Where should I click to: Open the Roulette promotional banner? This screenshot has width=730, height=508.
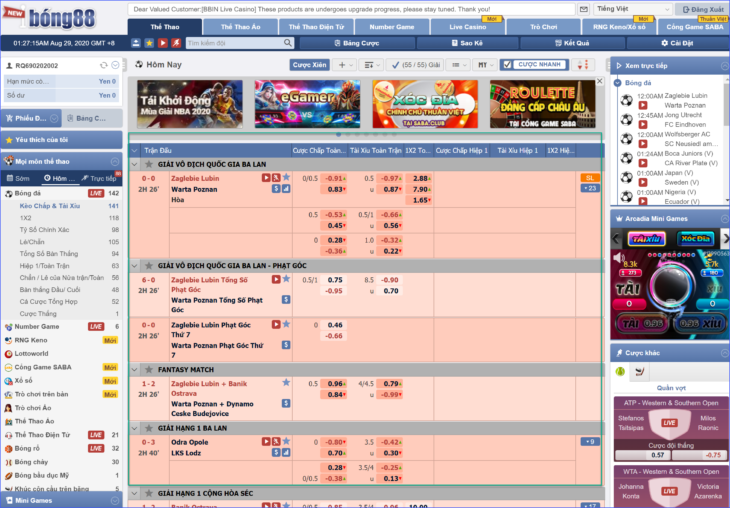point(542,104)
